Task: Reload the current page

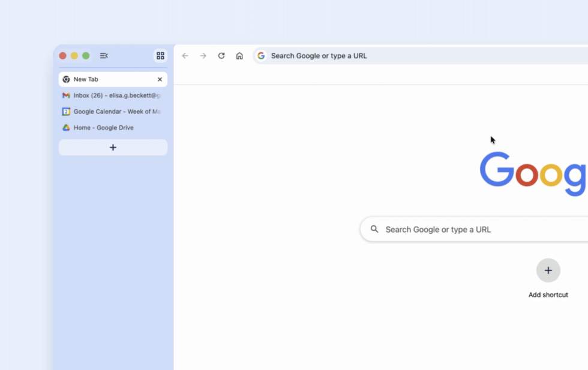Action: coord(221,55)
